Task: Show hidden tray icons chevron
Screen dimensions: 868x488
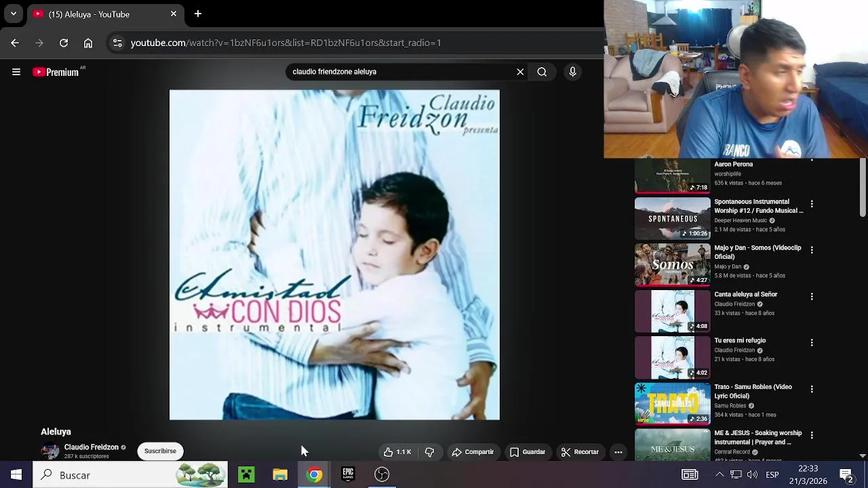Action: [x=719, y=475]
